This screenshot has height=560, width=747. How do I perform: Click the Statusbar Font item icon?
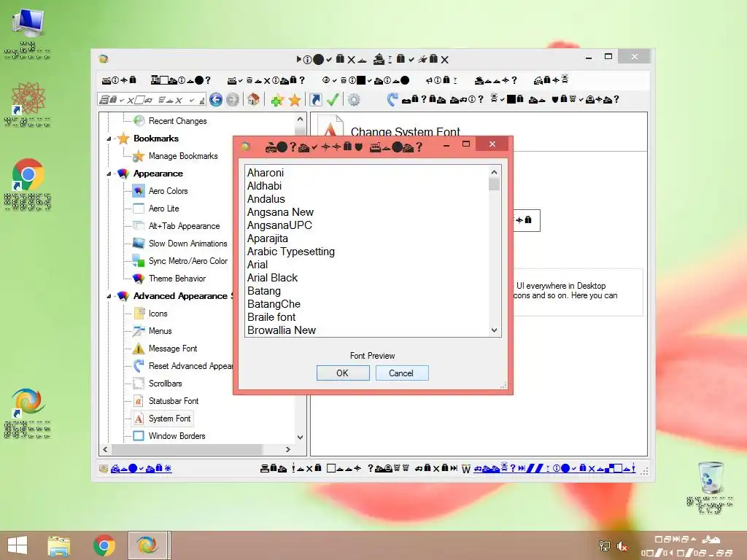139,401
